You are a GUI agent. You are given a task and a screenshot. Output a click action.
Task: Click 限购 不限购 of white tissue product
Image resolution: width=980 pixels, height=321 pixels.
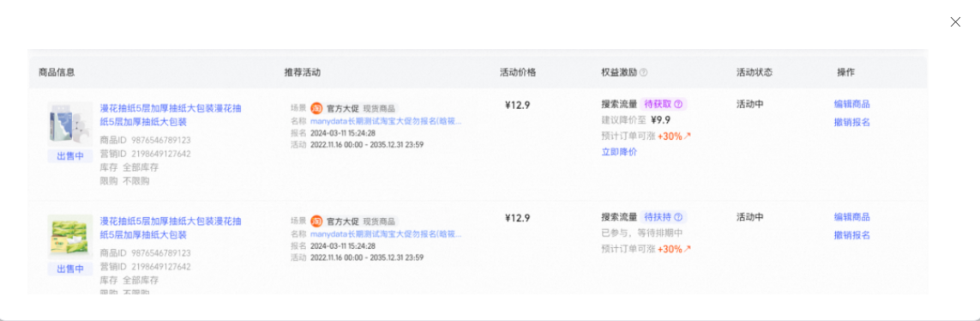pos(125,181)
